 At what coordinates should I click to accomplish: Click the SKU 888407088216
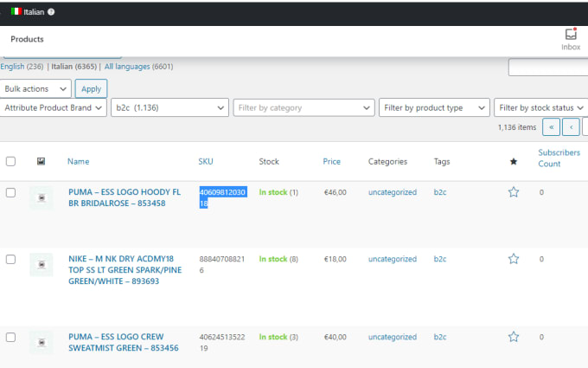click(221, 265)
